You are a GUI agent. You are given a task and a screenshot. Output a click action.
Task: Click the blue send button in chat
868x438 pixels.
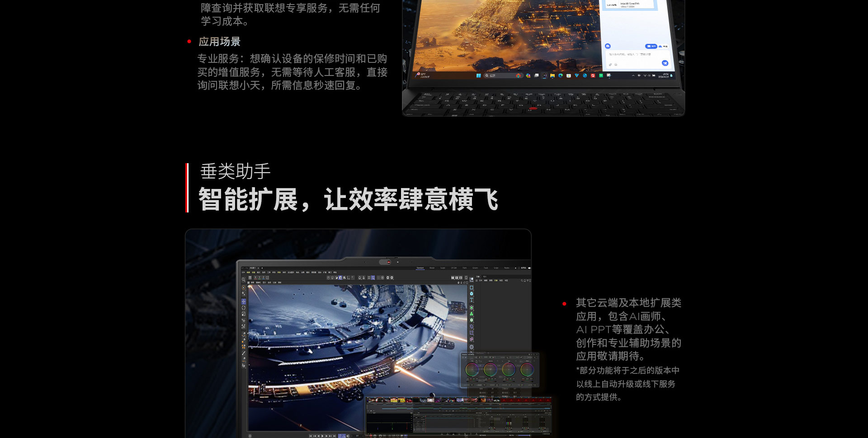coord(665,63)
